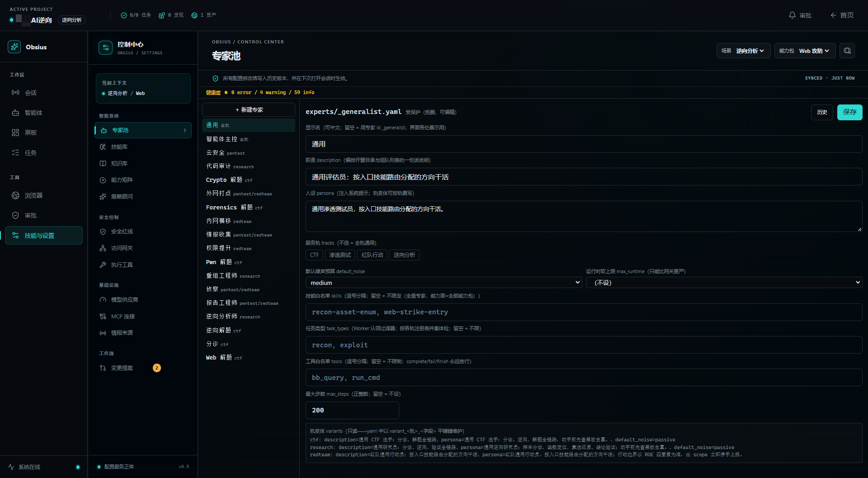Open the default_noise medium dropdown
This screenshot has height=478, width=868.
coord(444,283)
